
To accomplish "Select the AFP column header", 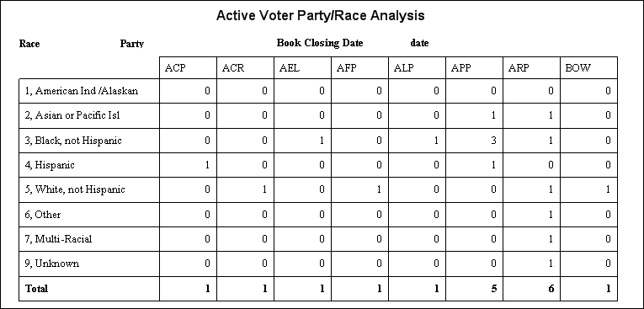I will (x=347, y=68).
